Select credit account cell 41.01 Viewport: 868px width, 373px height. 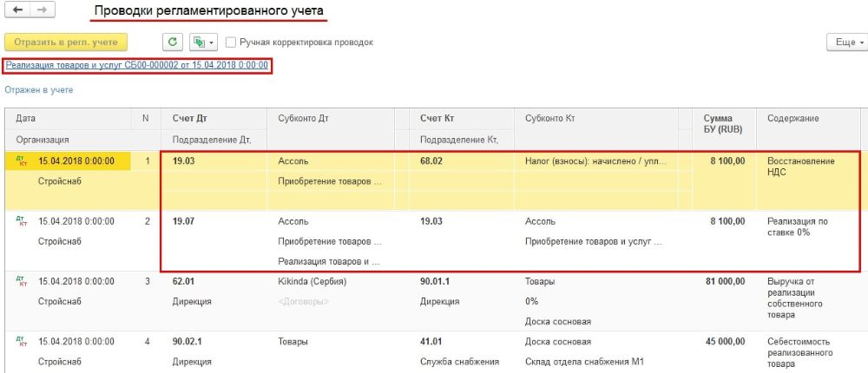[x=431, y=342]
